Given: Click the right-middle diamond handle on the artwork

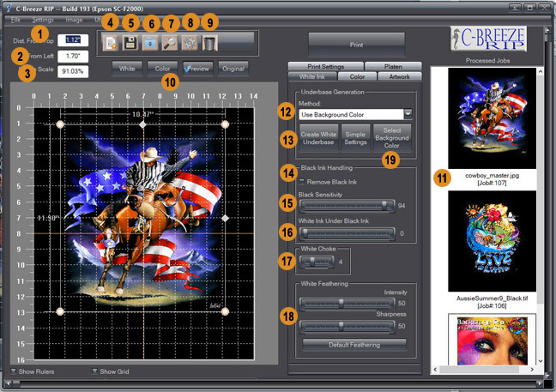Looking at the screenshot, I should point(225,219).
